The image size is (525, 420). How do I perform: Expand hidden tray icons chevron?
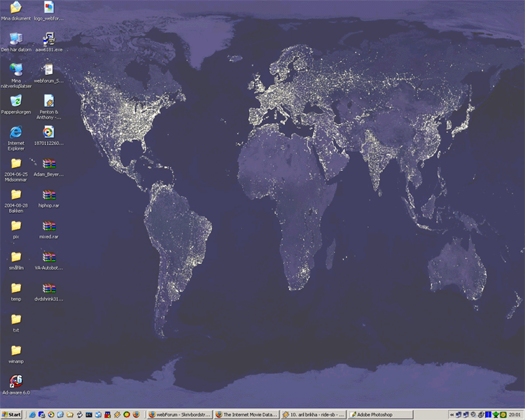pos(452,415)
